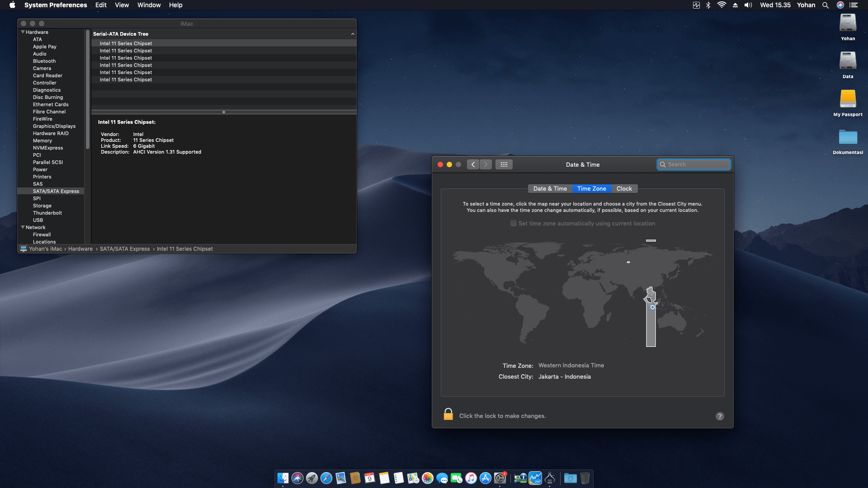Collapse the Network tree section

coord(23,227)
